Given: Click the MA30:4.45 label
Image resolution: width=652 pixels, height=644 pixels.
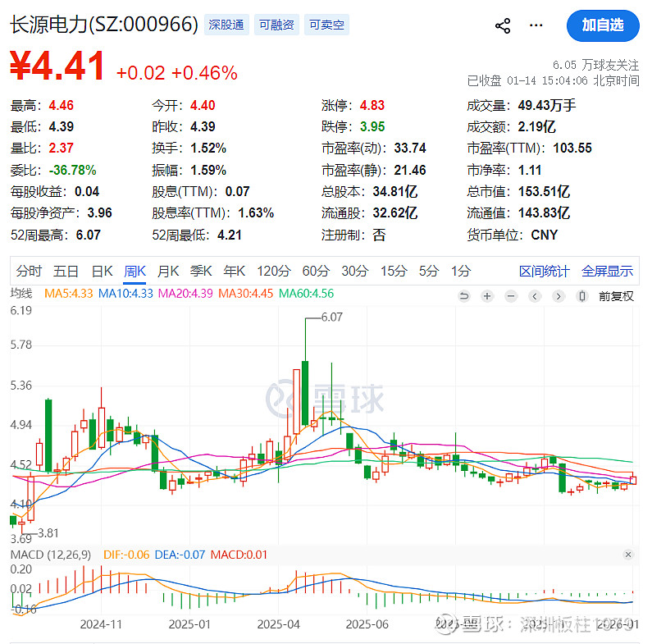Looking at the screenshot, I should 246,294.
